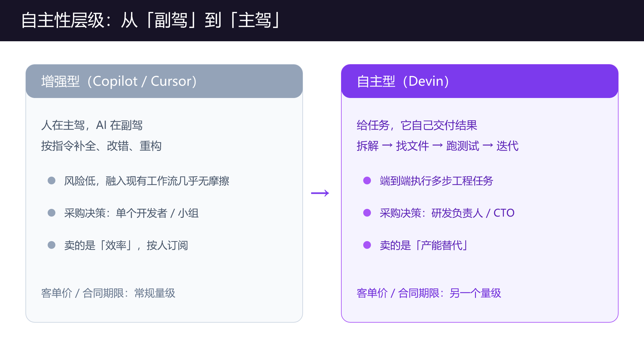Click the gray bullet dot beside 卖的是「效率」
The image size is (644, 361).
[x=52, y=245]
